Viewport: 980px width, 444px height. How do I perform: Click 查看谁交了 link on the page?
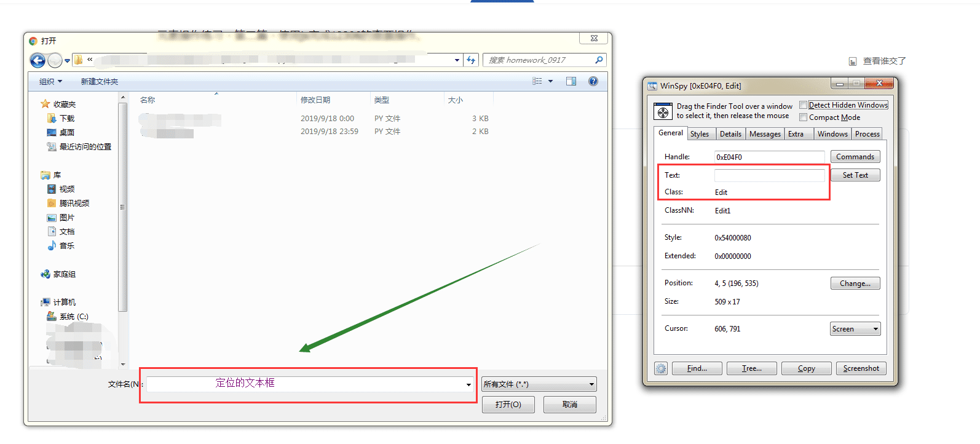coord(884,61)
